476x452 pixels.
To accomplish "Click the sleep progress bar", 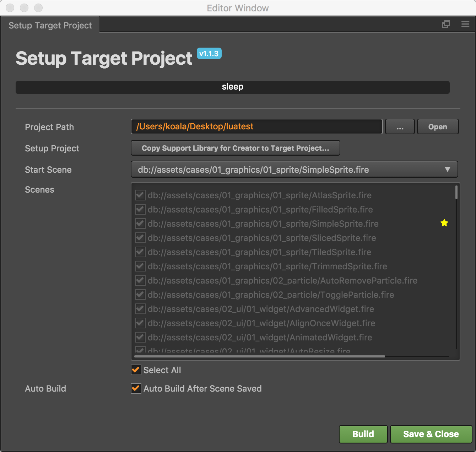I will [233, 87].
